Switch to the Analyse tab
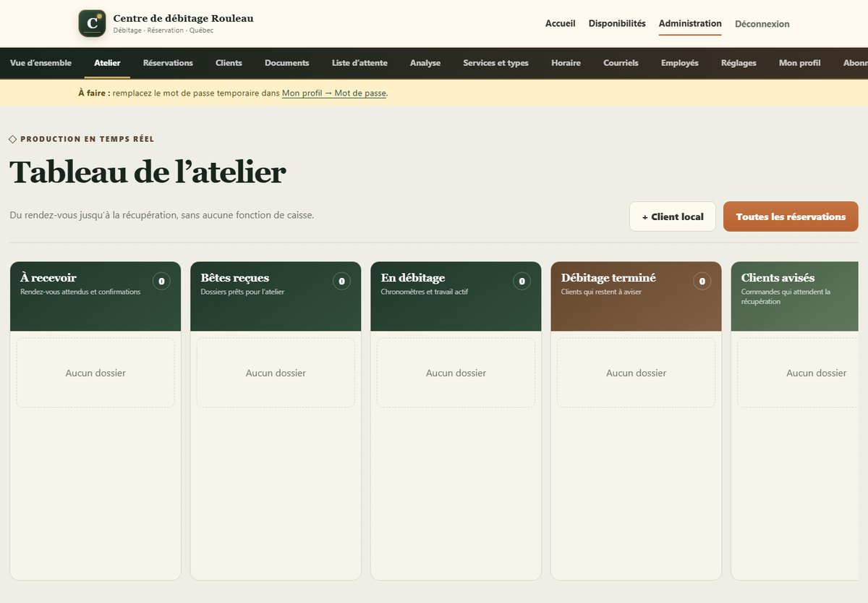The image size is (868, 603). coord(425,63)
